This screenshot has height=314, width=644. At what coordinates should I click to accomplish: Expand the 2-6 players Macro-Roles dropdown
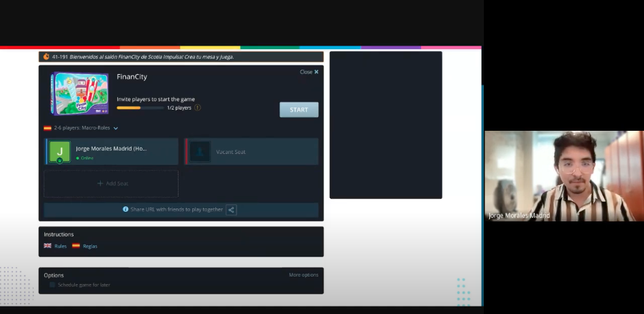click(x=115, y=128)
